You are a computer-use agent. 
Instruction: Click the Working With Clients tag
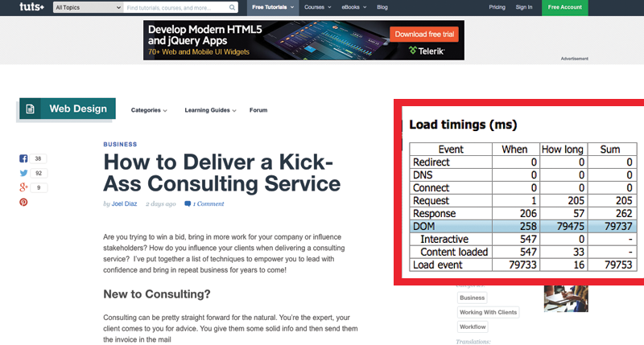point(488,312)
